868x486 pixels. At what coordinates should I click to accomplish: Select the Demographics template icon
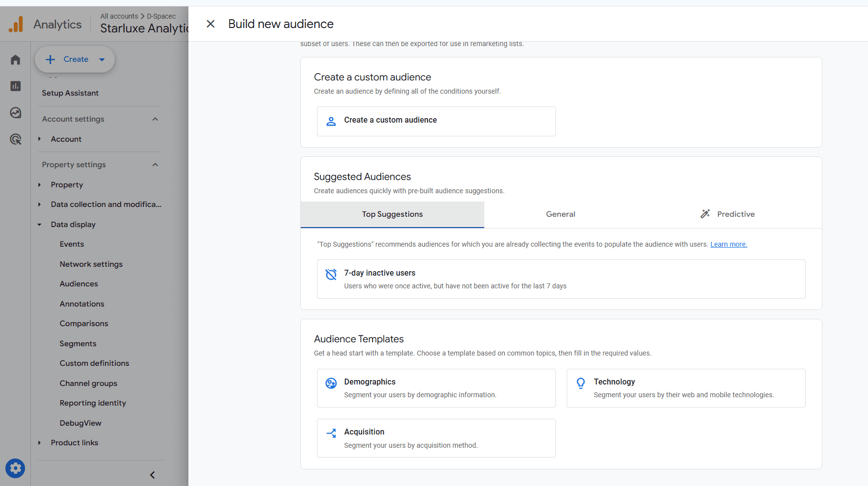click(331, 383)
